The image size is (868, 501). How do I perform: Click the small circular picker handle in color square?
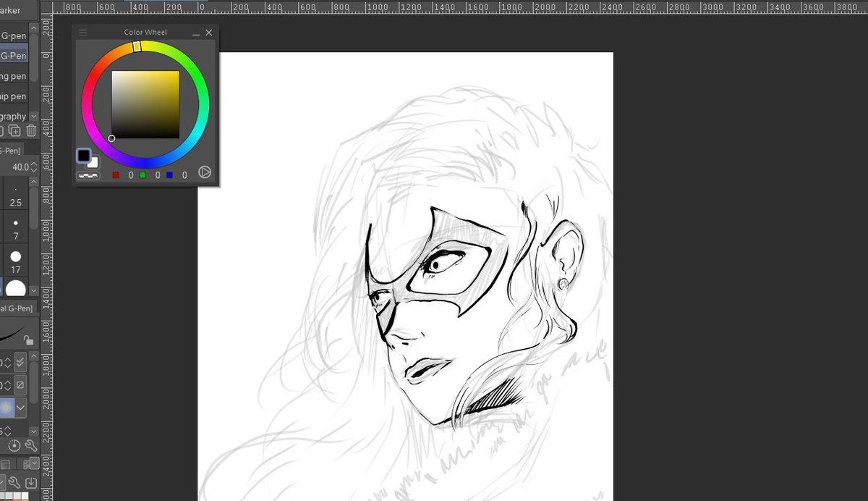click(x=111, y=138)
